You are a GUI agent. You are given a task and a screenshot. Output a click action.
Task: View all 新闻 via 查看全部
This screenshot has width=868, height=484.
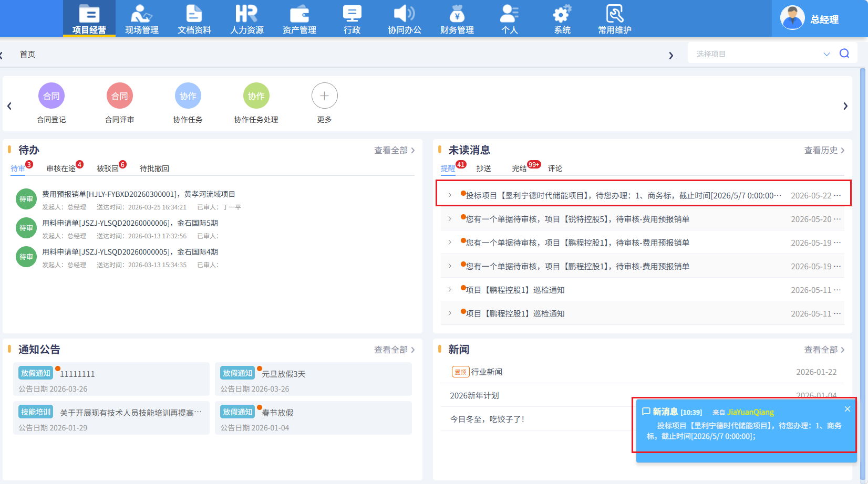tap(825, 350)
